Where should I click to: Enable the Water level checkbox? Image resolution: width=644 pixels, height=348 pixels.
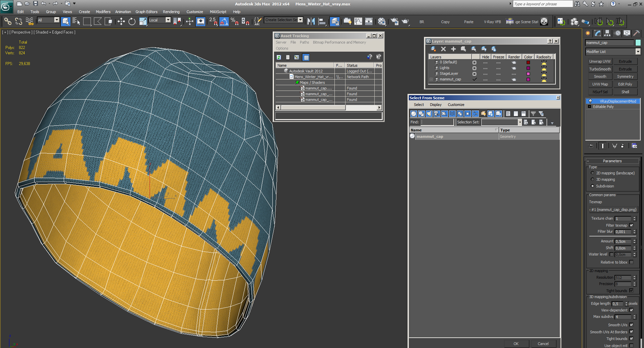tap(611, 254)
